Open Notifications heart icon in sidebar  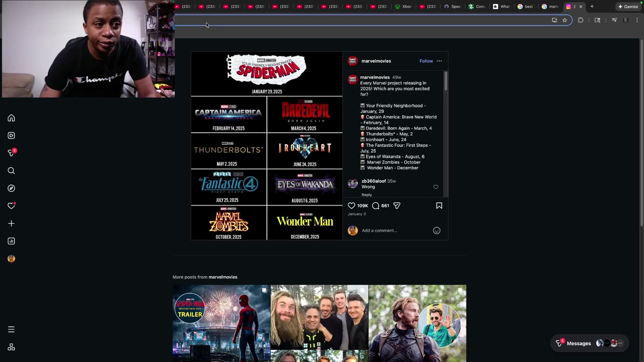coord(11,206)
